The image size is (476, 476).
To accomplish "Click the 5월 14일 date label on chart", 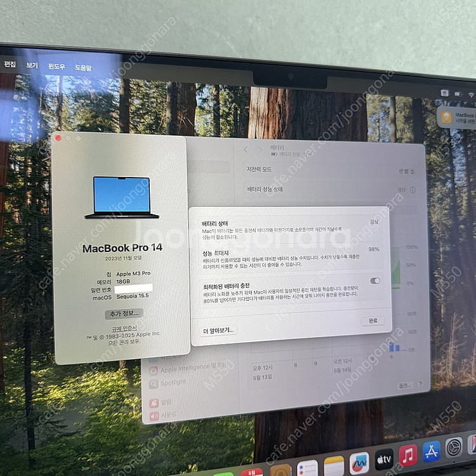I will [x=343, y=370].
